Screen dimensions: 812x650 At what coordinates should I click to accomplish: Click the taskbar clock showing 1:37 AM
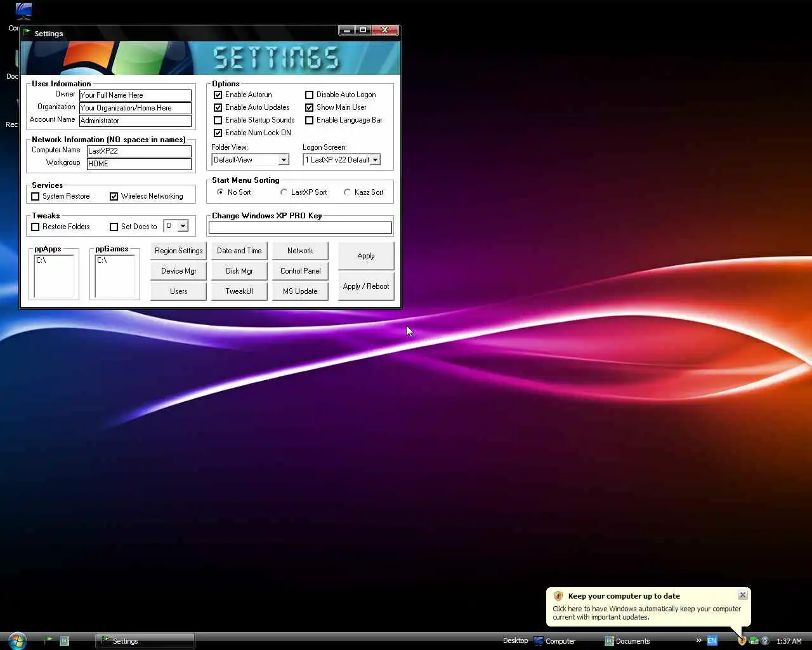[789, 641]
